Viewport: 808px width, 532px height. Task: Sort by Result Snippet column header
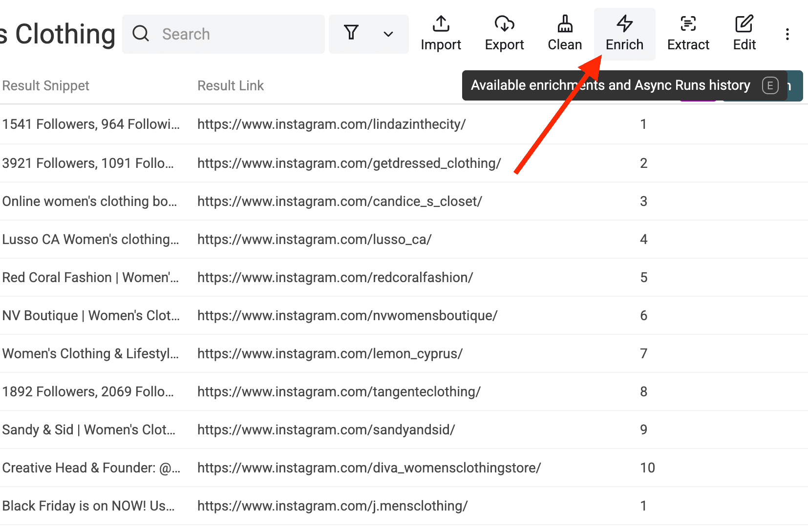pyautogui.click(x=46, y=86)
